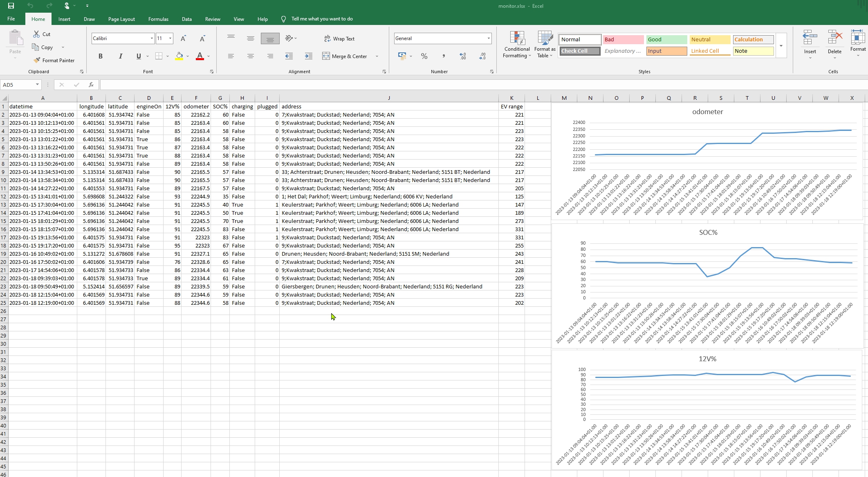Switch to the Formulas tab

click(158, 19)
